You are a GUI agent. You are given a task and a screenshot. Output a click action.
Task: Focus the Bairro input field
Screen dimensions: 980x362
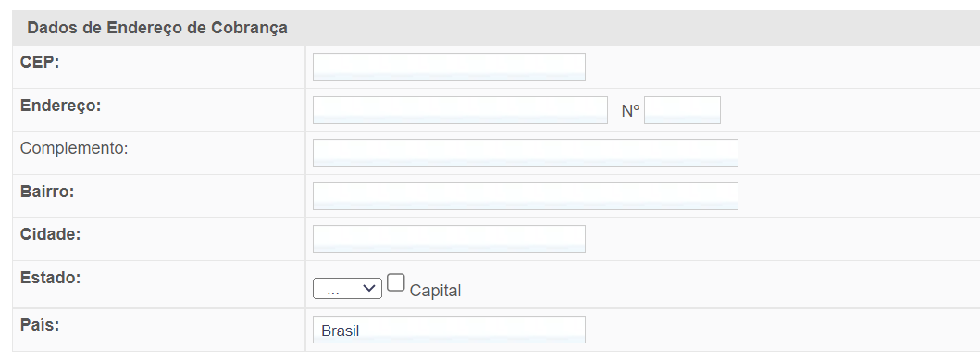(525, 196)
